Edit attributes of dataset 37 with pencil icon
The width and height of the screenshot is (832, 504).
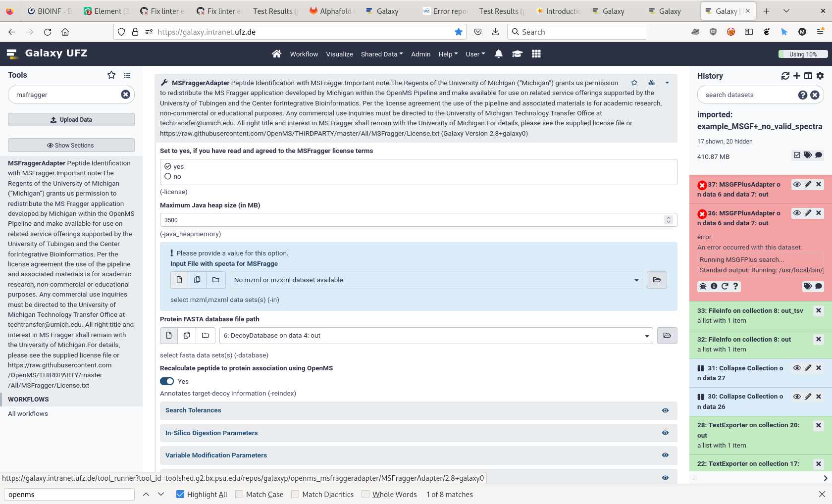[808, 184]
